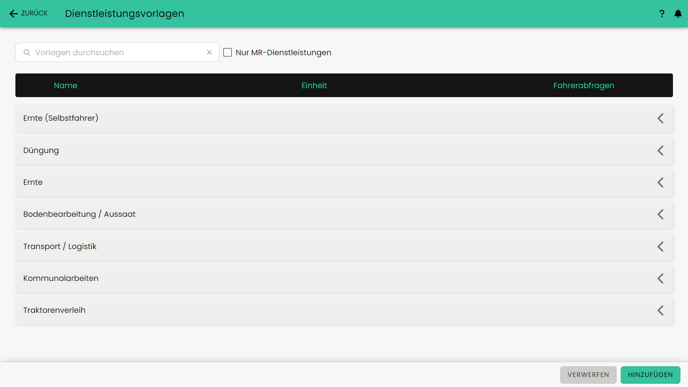Viewport: 688px width, 387px height.
Task: Click the Name column header
Action: 65,86
